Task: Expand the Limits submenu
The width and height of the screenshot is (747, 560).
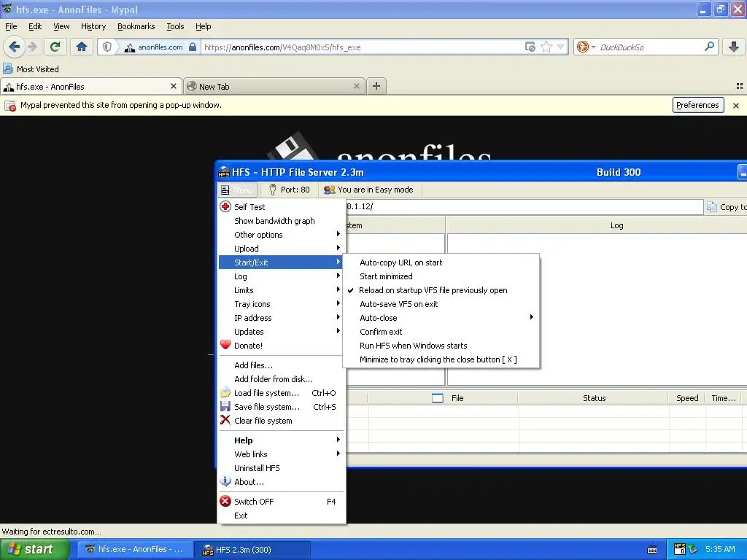Action: 281,290
